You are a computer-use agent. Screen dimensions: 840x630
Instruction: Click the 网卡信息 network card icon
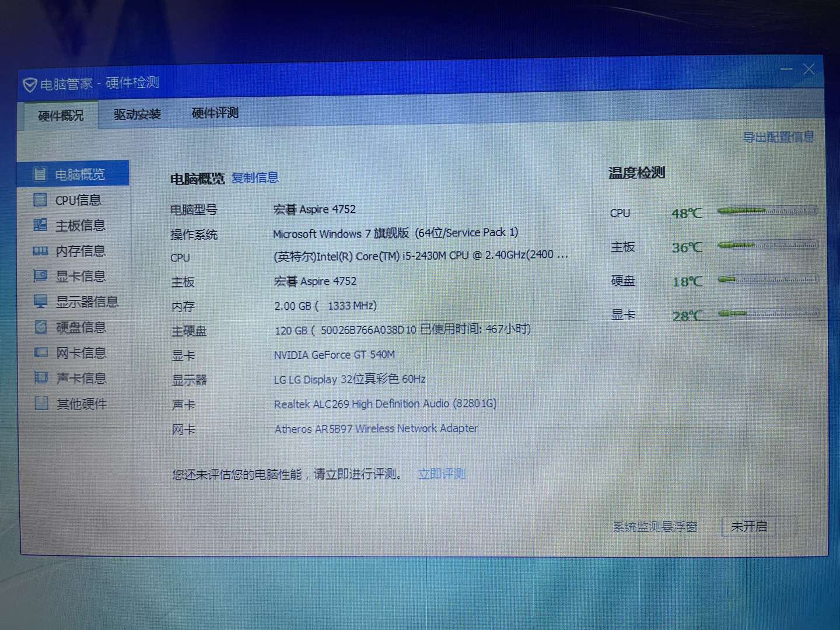[41, 352]
